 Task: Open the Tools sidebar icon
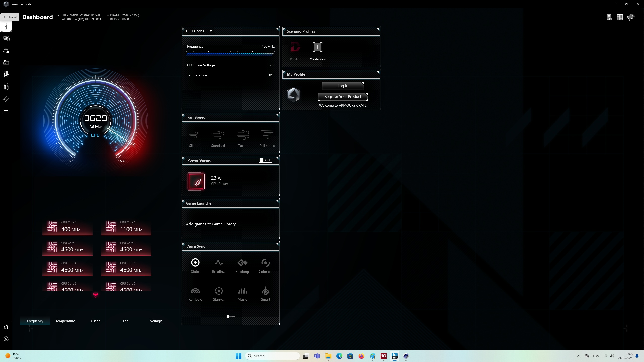[x=6, y=87]
